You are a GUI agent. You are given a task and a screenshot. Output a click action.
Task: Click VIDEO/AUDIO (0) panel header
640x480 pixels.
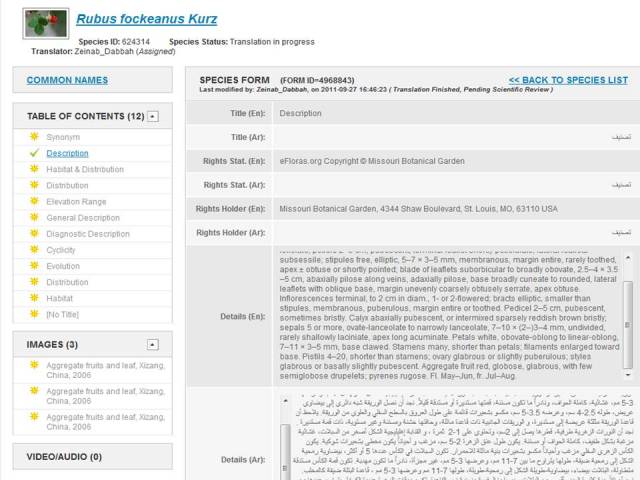click(x=93, y=457)
